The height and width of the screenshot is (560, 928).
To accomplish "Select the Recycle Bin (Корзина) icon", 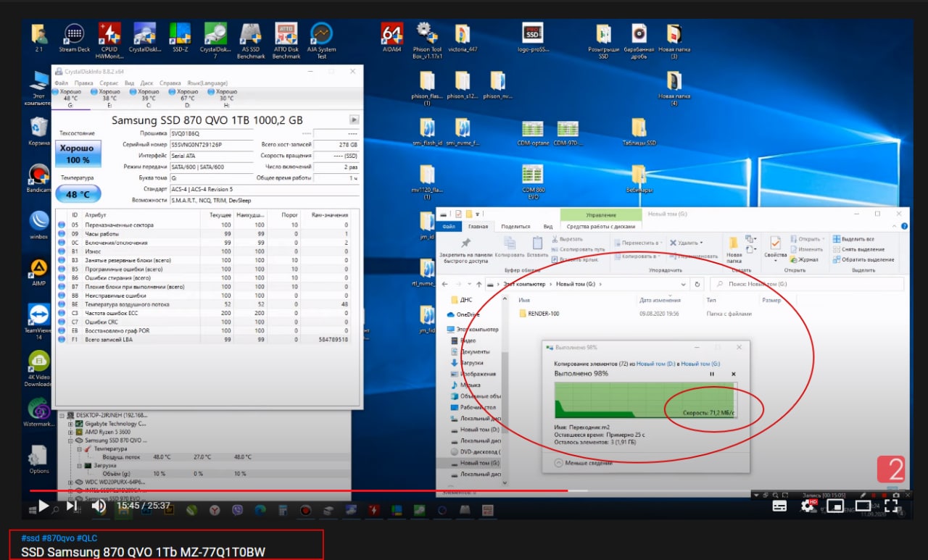I will (39, 132).
